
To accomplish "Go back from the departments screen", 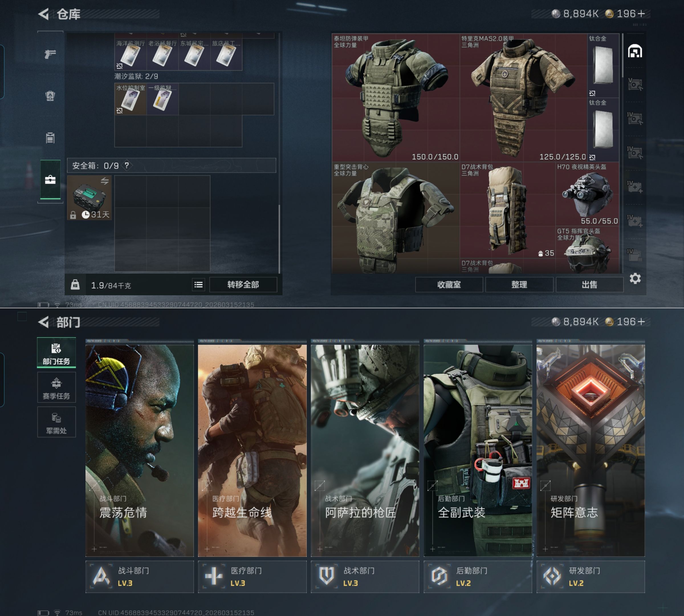I will click(44, 322).
